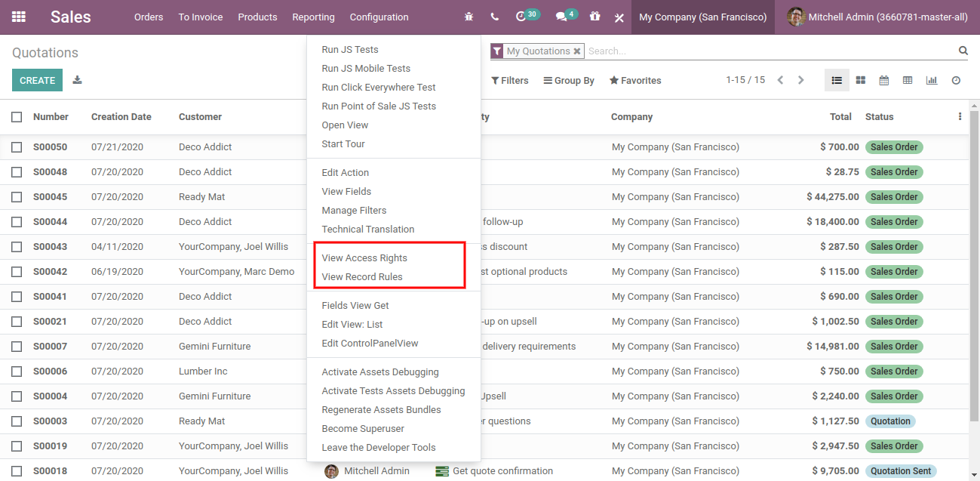Check the row S00042 checkbox
Image resolution: width=980 pixels, height=481 pixels.
coord(17,272)
